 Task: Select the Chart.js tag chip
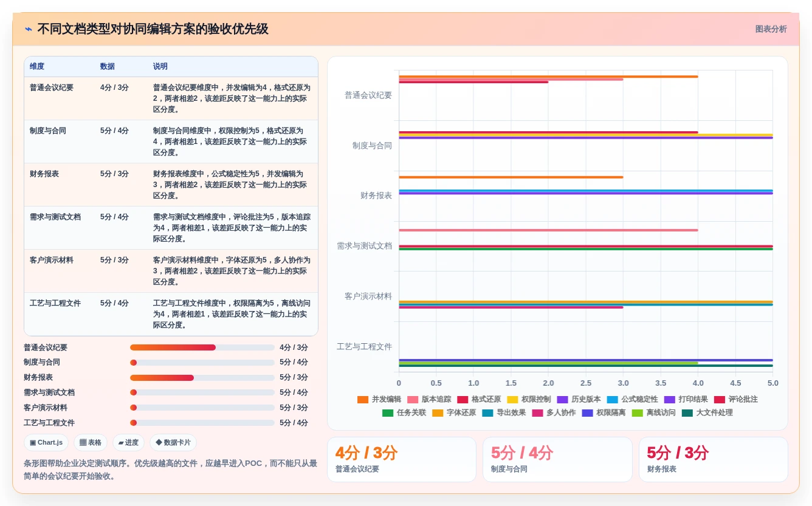click(46, 443)
